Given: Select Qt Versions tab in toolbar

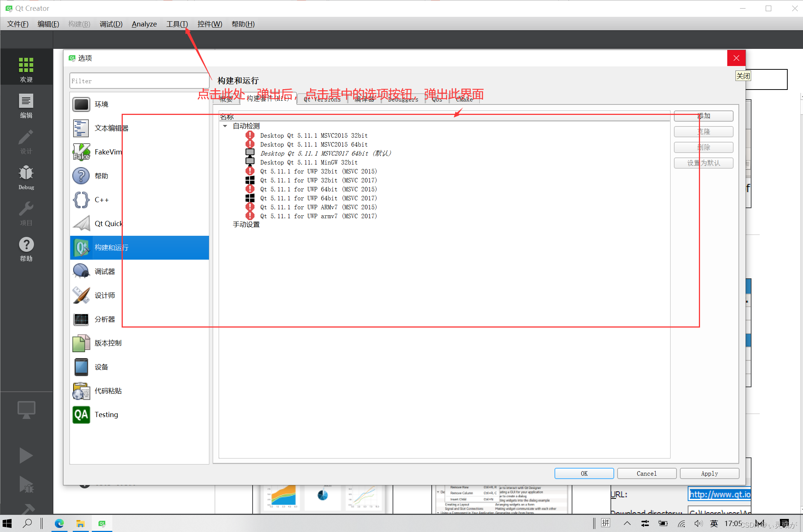Looking at the screenshot, I should tap(321, 99).
